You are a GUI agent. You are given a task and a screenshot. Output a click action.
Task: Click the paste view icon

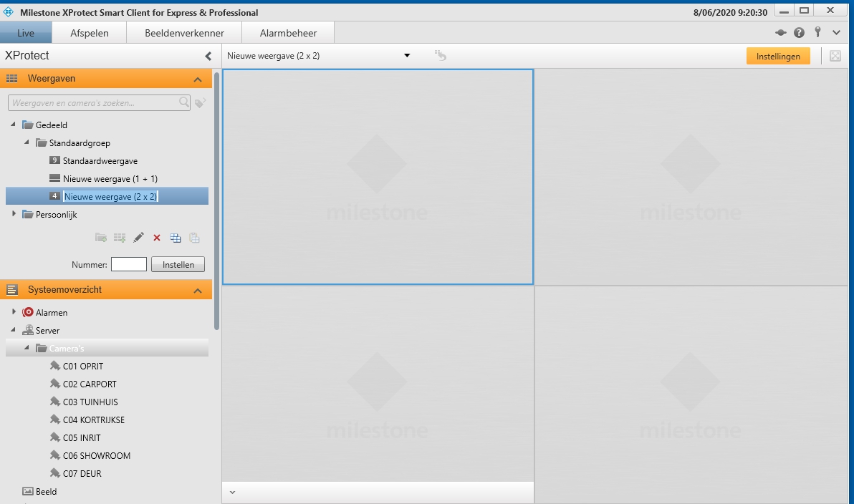pos(194,238)
